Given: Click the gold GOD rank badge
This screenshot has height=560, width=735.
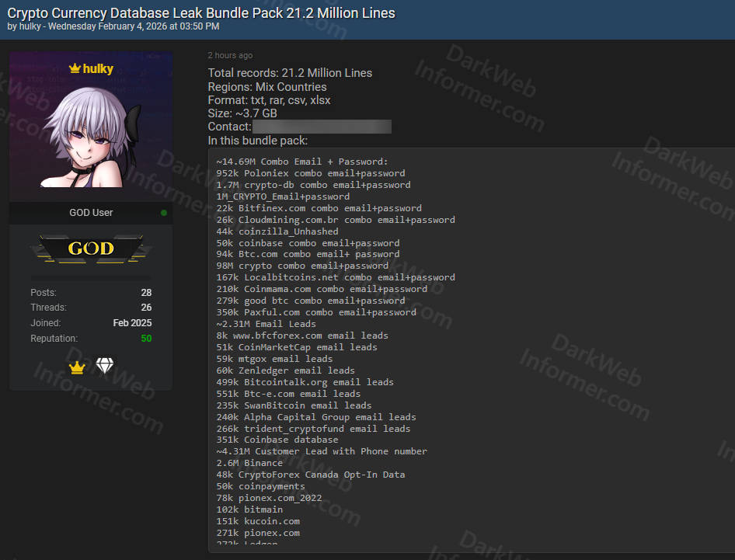Looking at the screenshot, I should coord(91,249).
